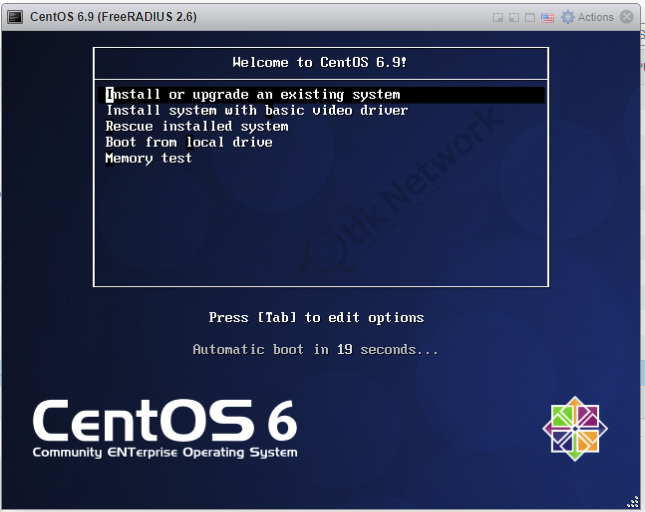Click the "Welcome to CentOS 6.9!" heading
645x512 pixels.
(x=320, y=63)
